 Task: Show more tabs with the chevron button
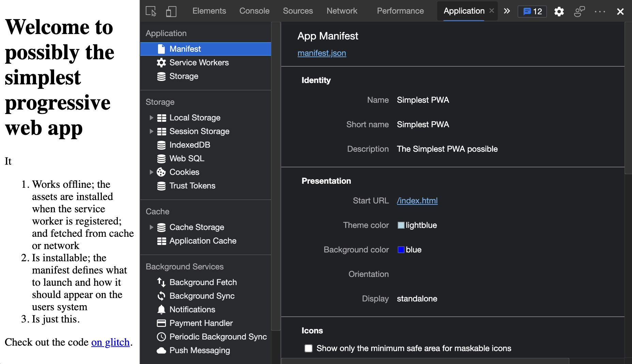click(x=507, y=11)
